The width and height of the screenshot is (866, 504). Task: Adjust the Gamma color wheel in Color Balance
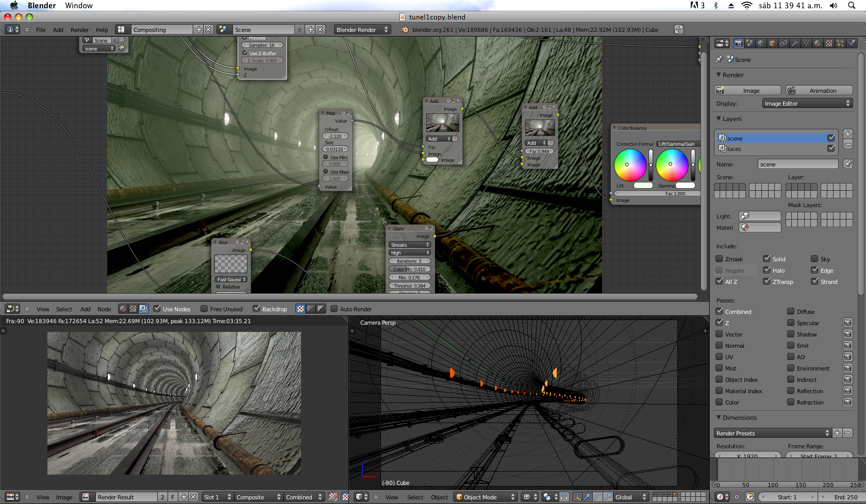pyautogui.click(x=672, y=165)
